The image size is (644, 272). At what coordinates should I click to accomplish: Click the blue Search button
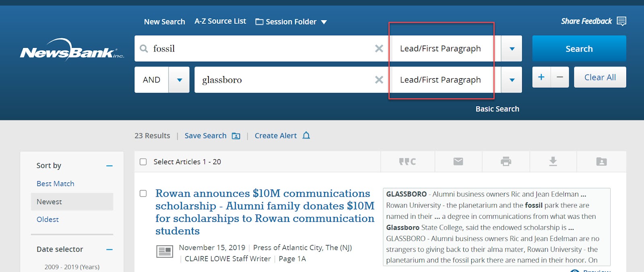(x=579, y=49)
